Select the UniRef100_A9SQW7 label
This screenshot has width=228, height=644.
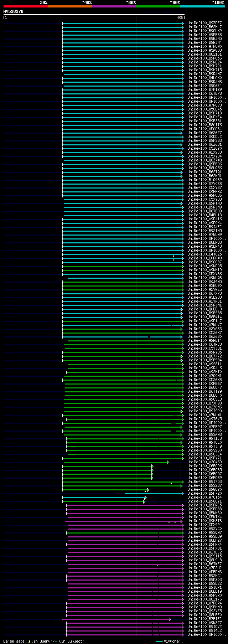(x=204, y=532)
